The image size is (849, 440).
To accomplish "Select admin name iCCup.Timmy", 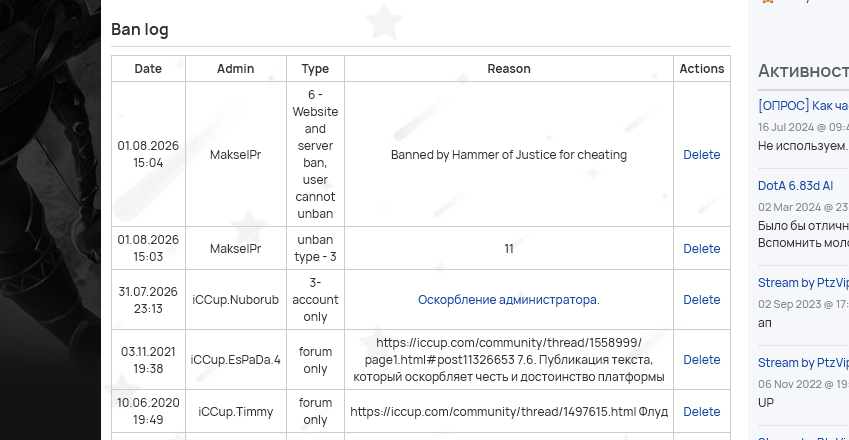I will point(236,412).
